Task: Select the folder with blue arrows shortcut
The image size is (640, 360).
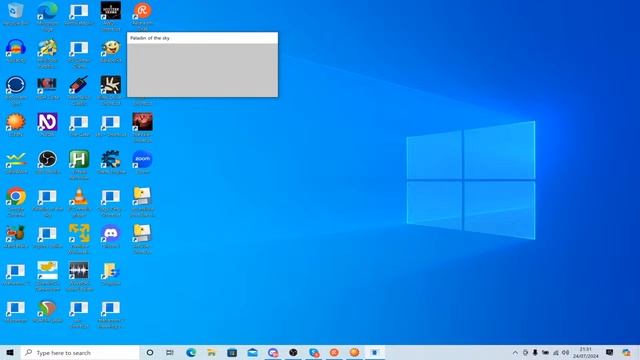Action: point(111,274)
